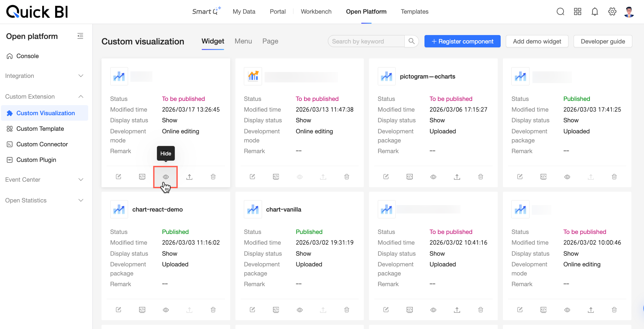Viewport: 644px width, 329px height.
Task: Open Custom Template in the sidebar
Action: coord(44,129)
